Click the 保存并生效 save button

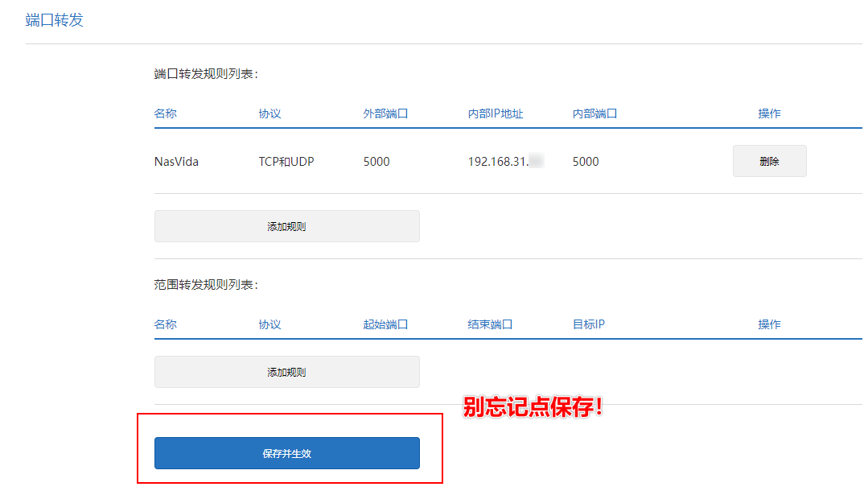point(286,453)
